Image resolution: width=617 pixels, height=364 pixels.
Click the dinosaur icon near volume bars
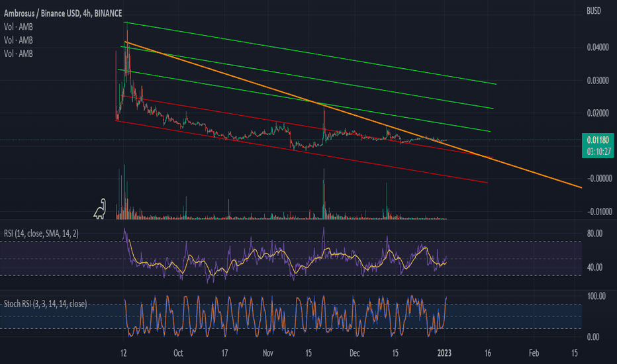[x=100, y=209]
